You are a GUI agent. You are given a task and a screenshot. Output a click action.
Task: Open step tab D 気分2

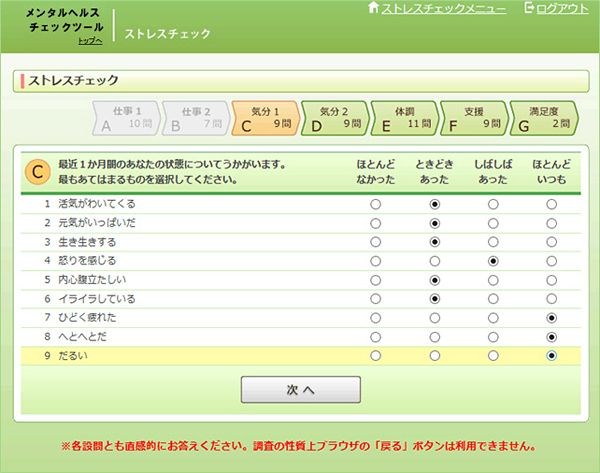tap(334, 118)
